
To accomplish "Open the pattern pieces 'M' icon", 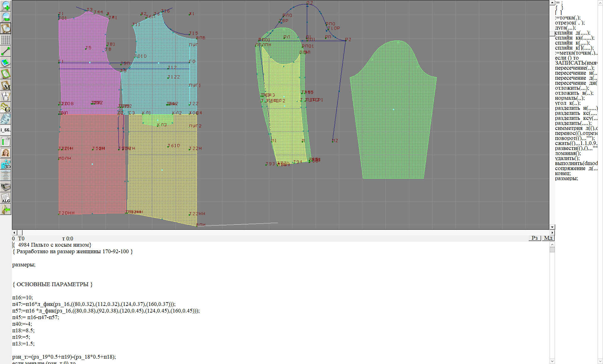I will [x=6, y=85].
